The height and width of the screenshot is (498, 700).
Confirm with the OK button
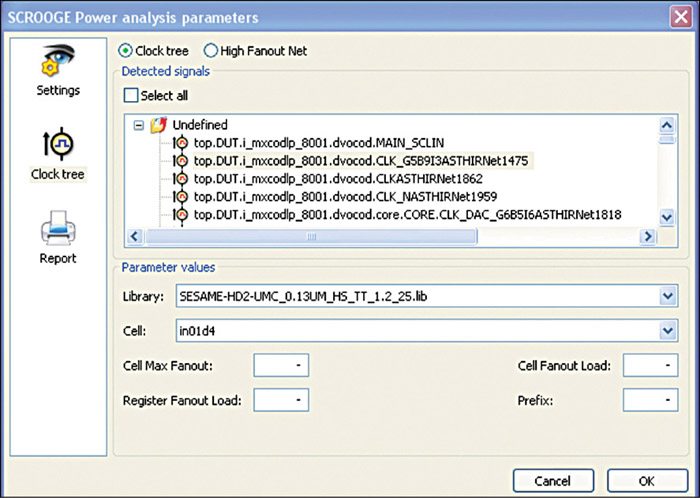coord(646,479)
